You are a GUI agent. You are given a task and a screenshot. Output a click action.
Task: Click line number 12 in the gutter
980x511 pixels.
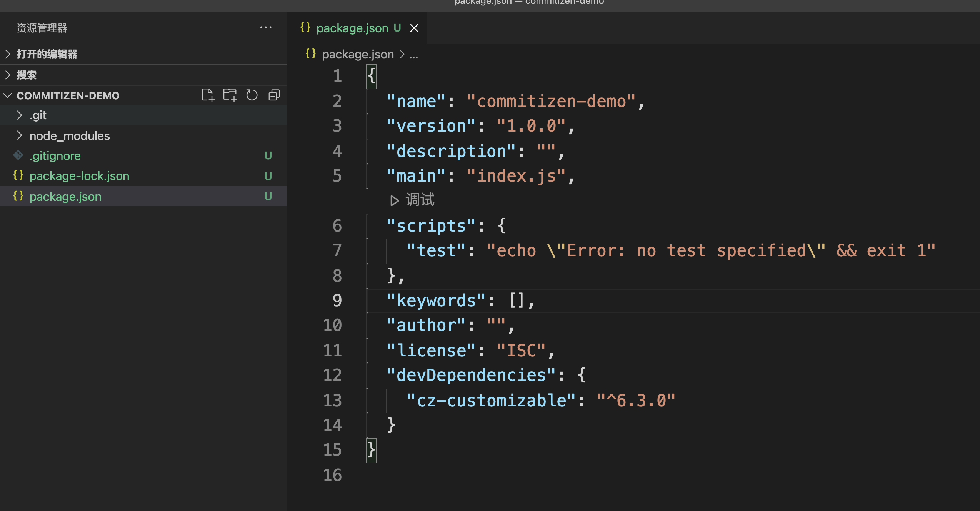click(x=332, y=375)
